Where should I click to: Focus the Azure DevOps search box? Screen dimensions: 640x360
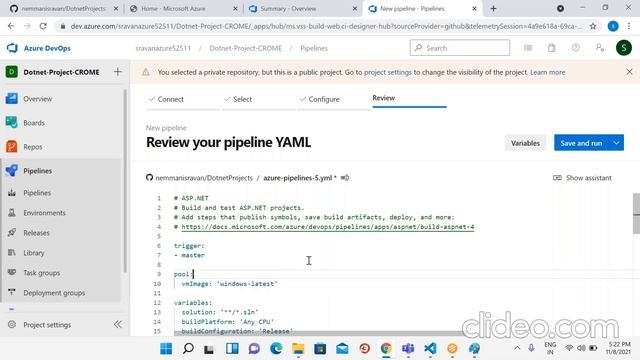click(x=460, y=48)
